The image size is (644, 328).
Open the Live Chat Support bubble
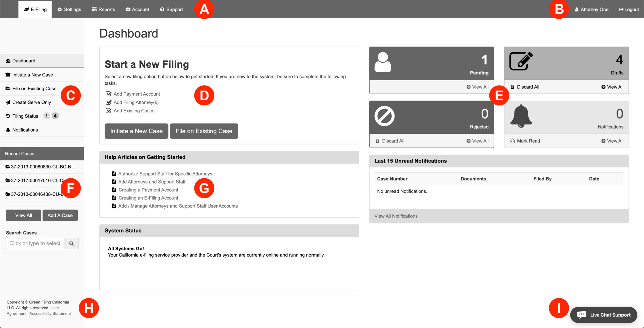click(603, 315)
